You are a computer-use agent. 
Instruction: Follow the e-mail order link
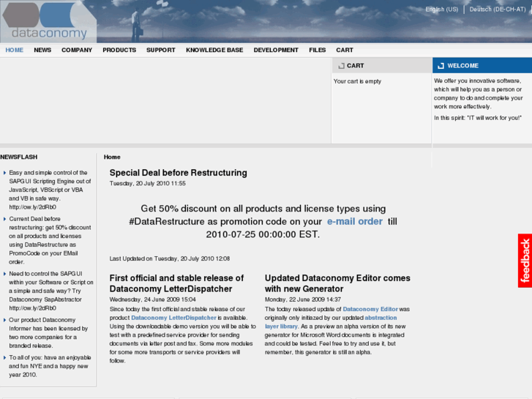(x=355, y=221)
